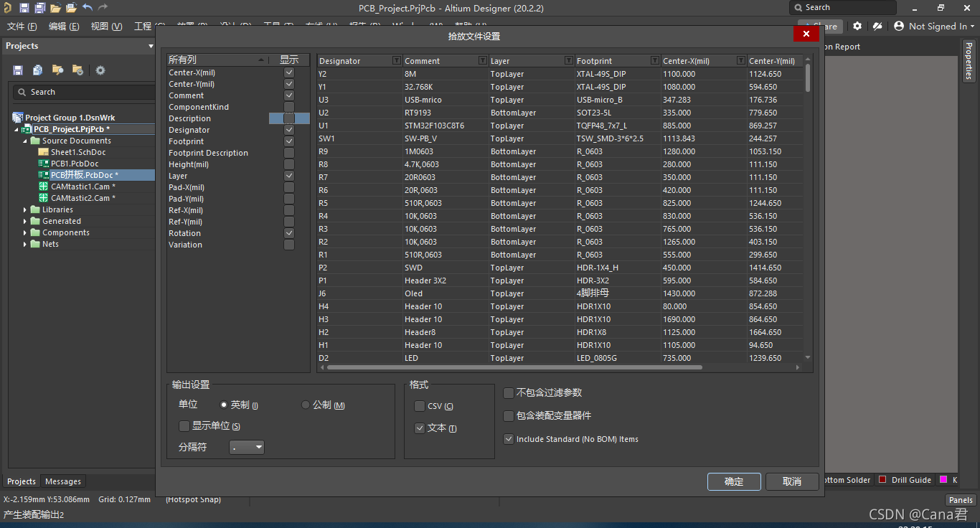Toggle the Variation show checkbox
This screenshot has height=528, width=980.
click(x=289, y=245)
